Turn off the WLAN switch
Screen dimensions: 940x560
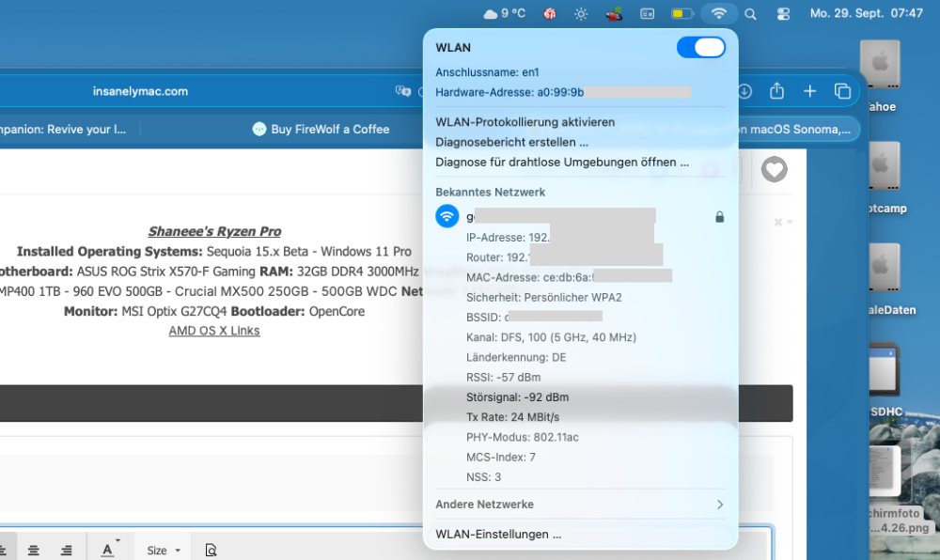[x=701, y=47]
